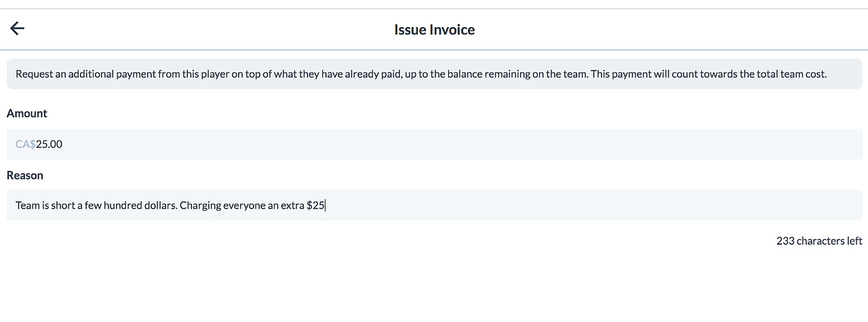The height and width of the screenshot is (322, 868).
Task: Click the Reason field label
Action: coord(25,175)
